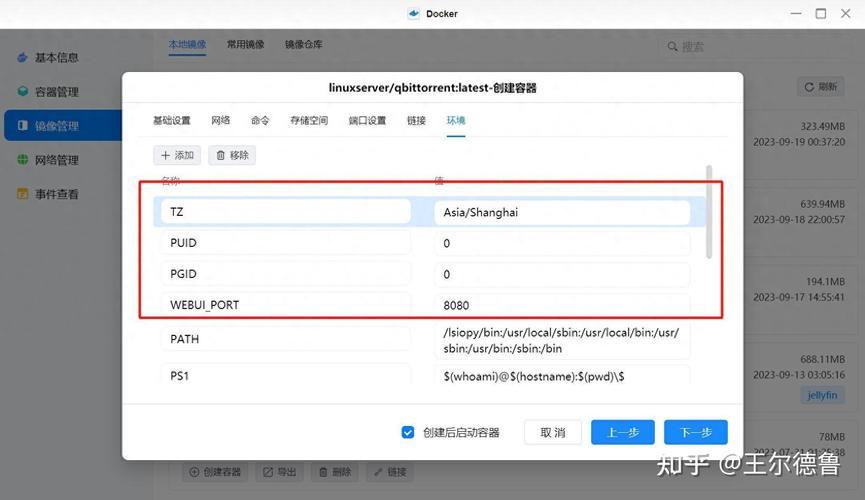Screen dimensions: 865x500
Task: Click the 8080 value field
Action: coord(562,305)
